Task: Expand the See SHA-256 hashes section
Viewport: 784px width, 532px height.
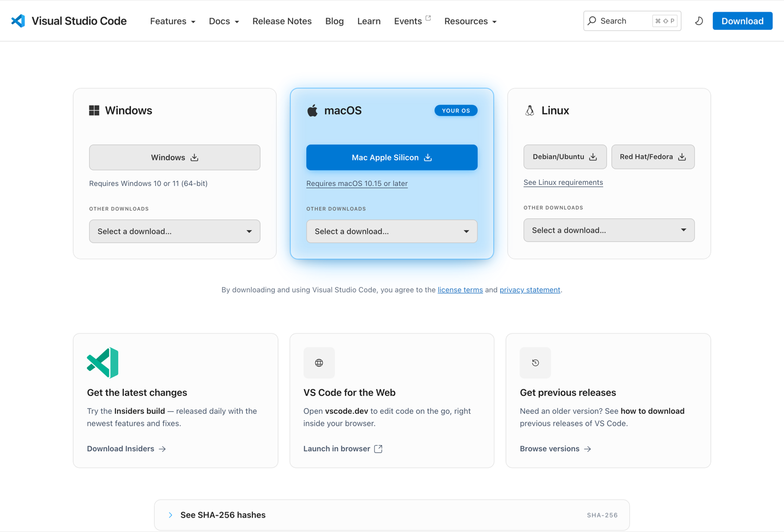Action: pyautogui.click(x=392, y=515)
